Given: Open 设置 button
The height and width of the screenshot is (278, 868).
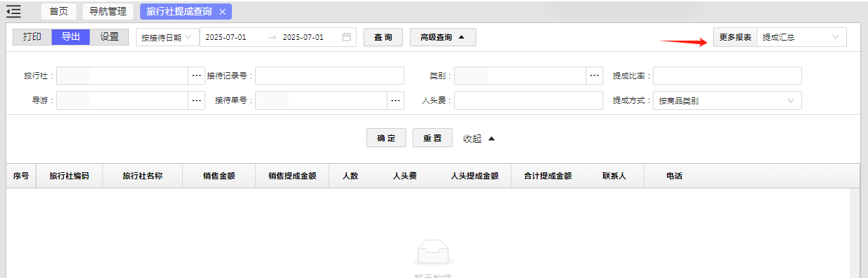Looking at the screenshot, I should pyautogui.click(x=109, y=37).
